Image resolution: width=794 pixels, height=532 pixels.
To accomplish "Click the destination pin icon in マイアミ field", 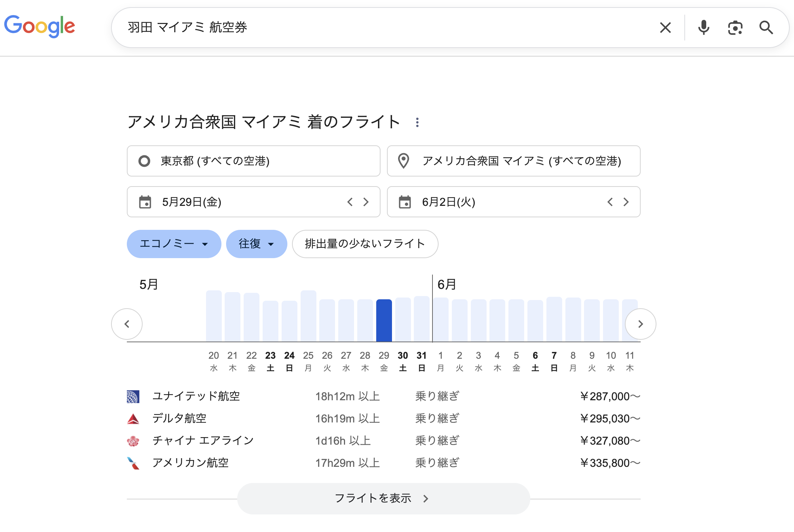I will coord(403,161).
